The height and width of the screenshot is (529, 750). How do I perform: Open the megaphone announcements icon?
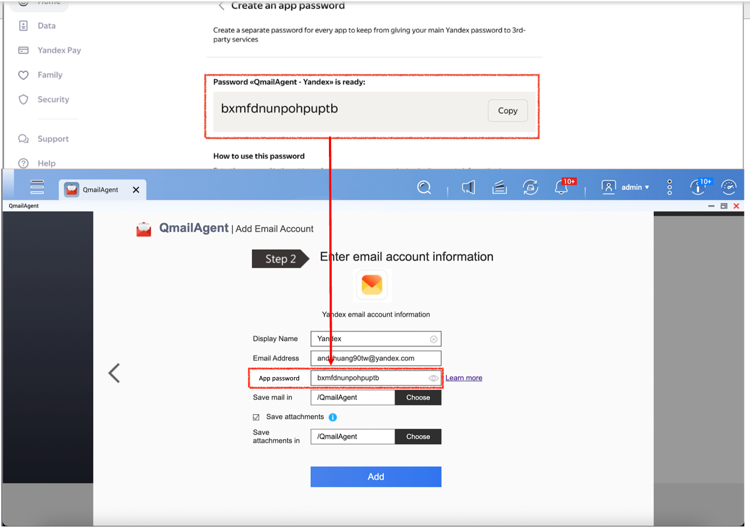[468, 187]
